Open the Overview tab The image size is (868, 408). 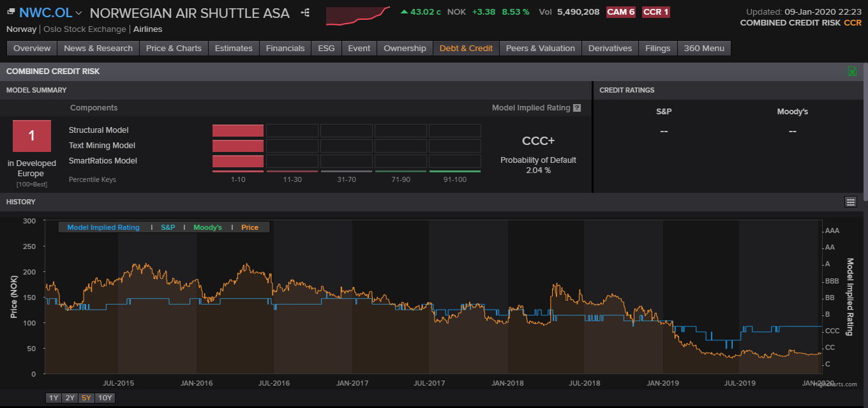pyautogui.click(x=32, y=49)
